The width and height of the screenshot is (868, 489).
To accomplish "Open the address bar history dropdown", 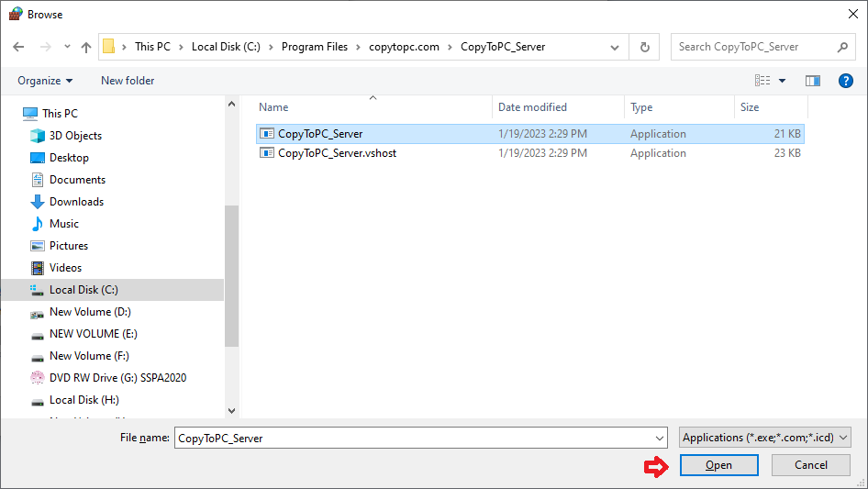I will tap(615, 47).
